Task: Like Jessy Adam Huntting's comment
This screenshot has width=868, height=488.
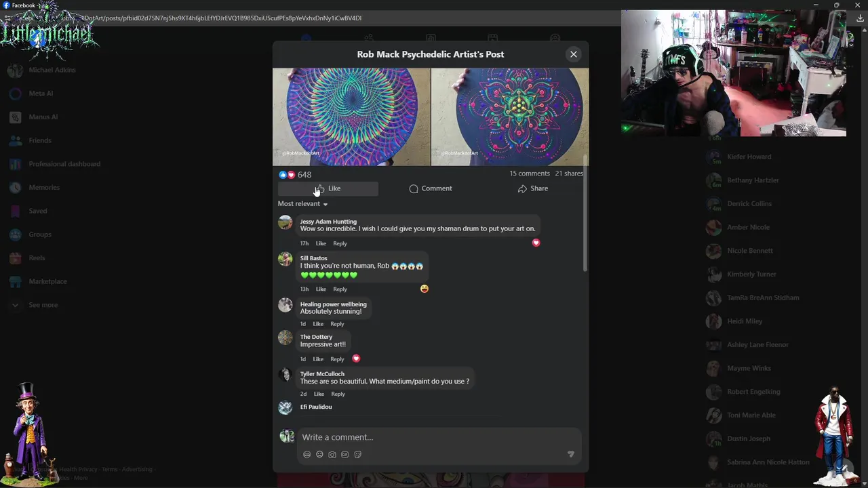Action: (321, 243)
